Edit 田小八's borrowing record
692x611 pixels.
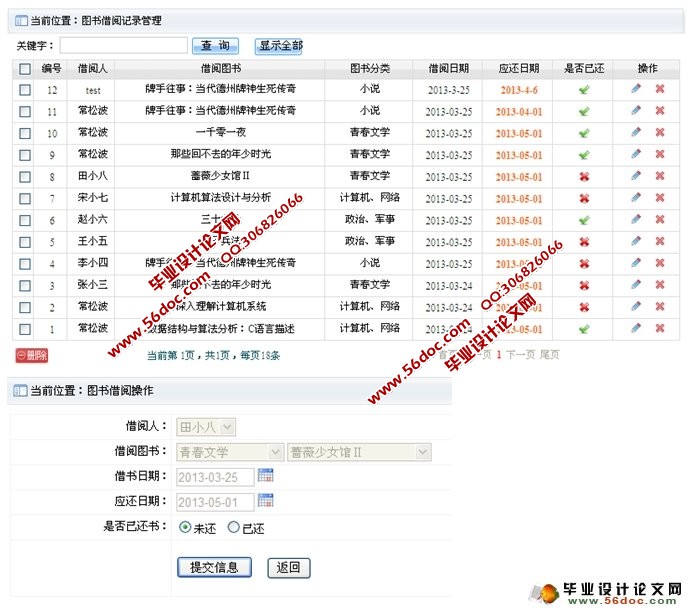(636, 176)
